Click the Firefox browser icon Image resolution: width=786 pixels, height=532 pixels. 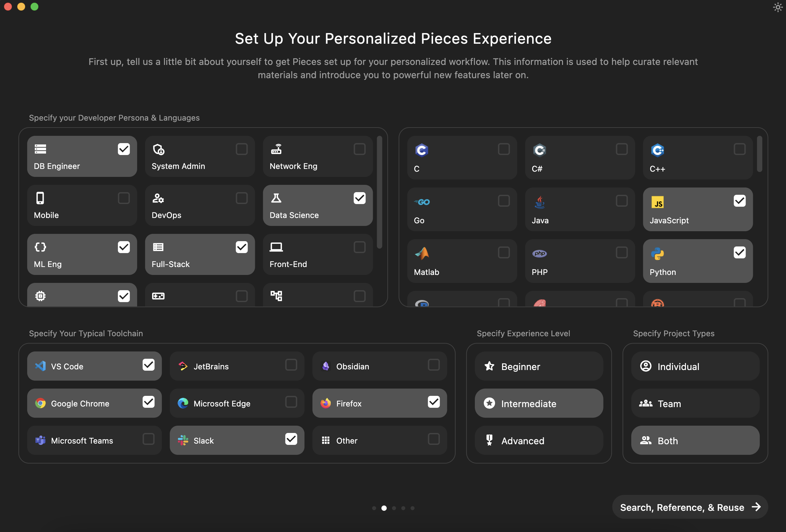coord(325,403)
